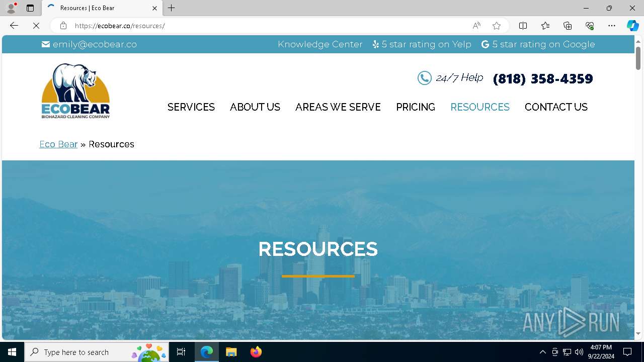Open Microsoft Edge in taskbar
This screenshot has width=644, height=362.
click(207, 352)
